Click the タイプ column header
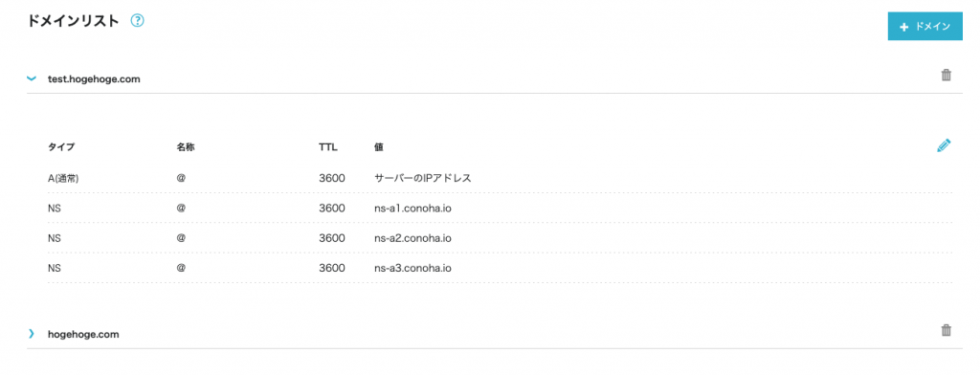Screen dimensions: 980x375 tap(61, 148)
